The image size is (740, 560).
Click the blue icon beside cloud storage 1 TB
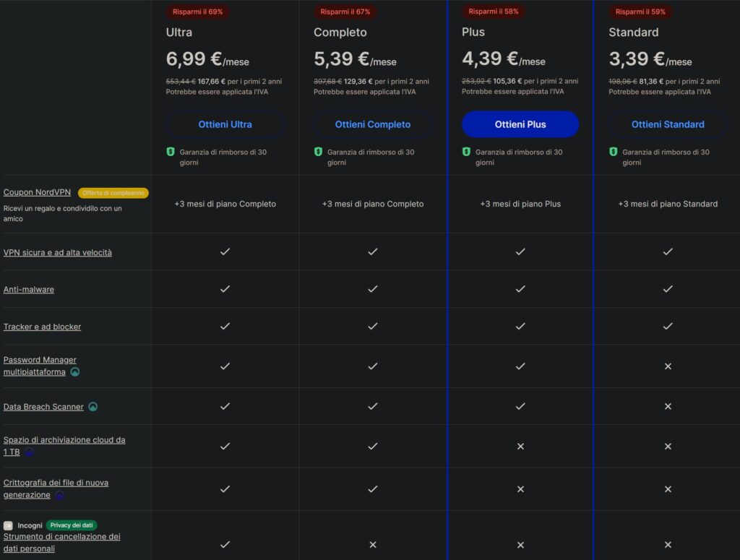pyautogui.click(x=29, y=452)
